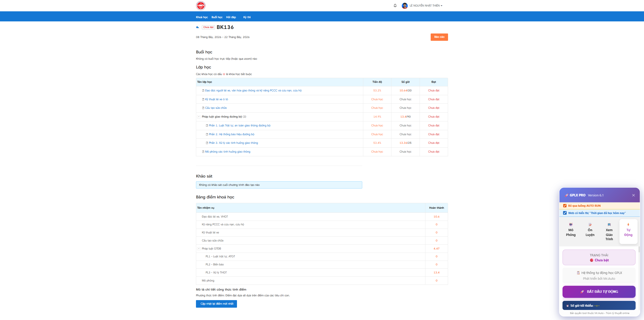644x320 pixels.
Task: Click document icon beside Mô phỏng các tình huống
Action: [203, 152]
